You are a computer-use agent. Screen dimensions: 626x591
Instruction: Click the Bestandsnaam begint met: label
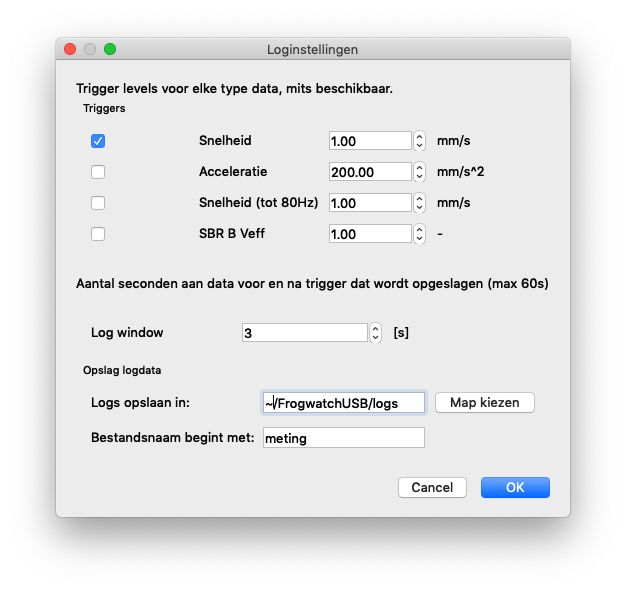(x=172, y=438)
